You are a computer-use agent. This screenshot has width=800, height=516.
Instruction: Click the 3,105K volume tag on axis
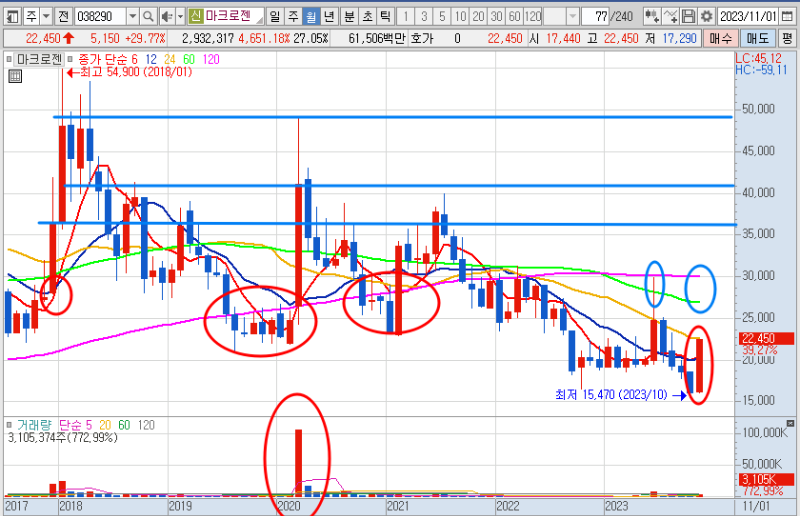[x=766, y=479]
